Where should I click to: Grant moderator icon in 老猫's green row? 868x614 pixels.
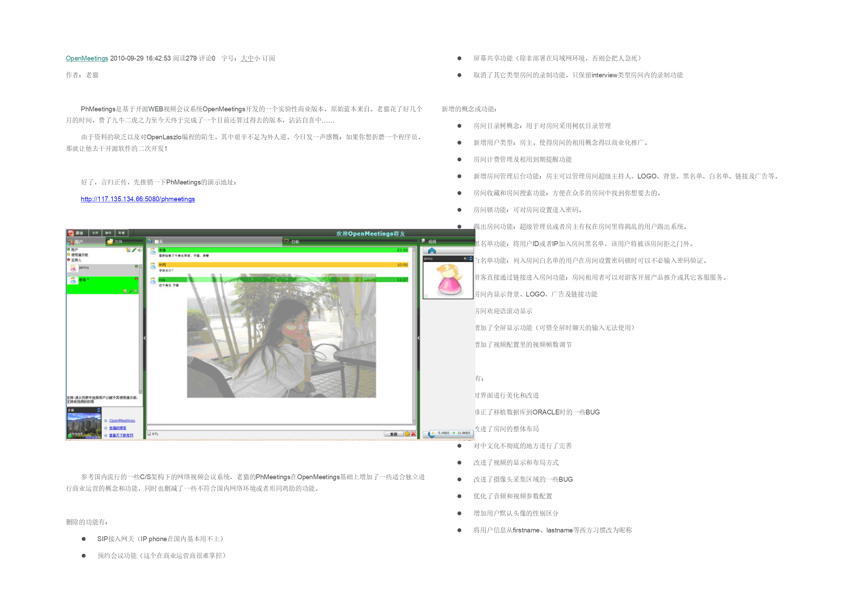(125, 291)
